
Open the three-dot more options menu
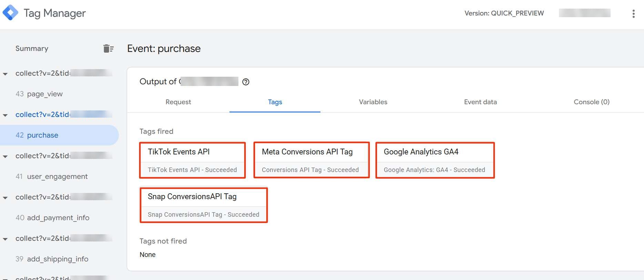[633, 14]
